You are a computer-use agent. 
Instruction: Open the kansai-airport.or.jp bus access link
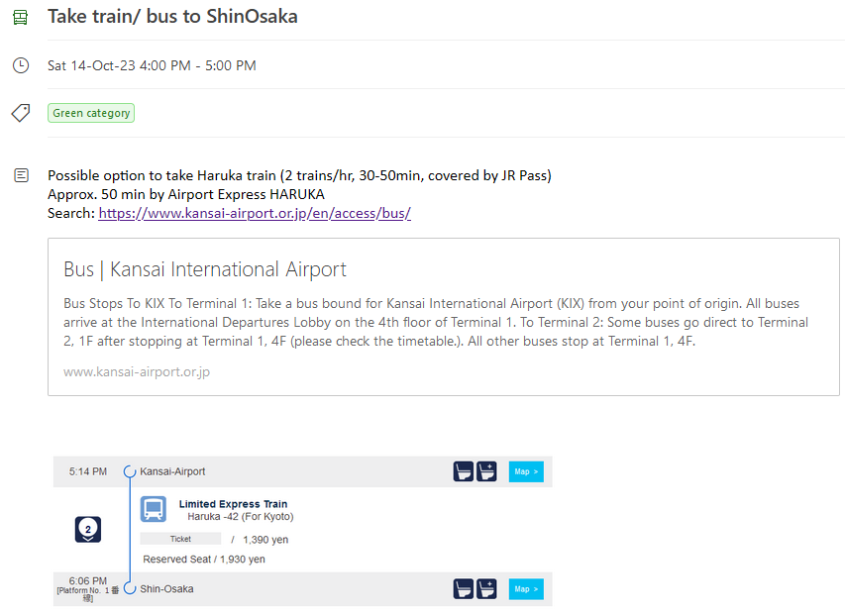[x=255, y=213]
